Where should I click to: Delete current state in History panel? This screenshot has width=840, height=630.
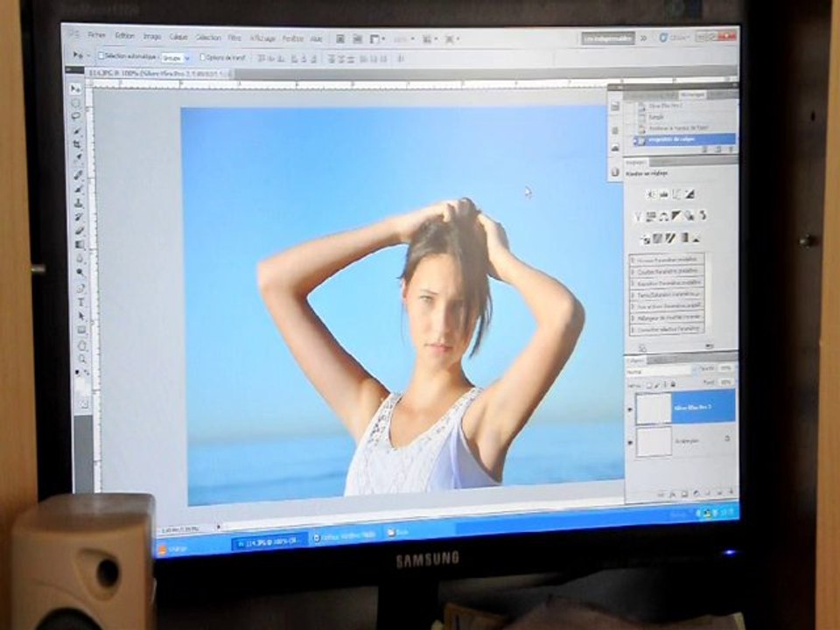click(731, 150)
